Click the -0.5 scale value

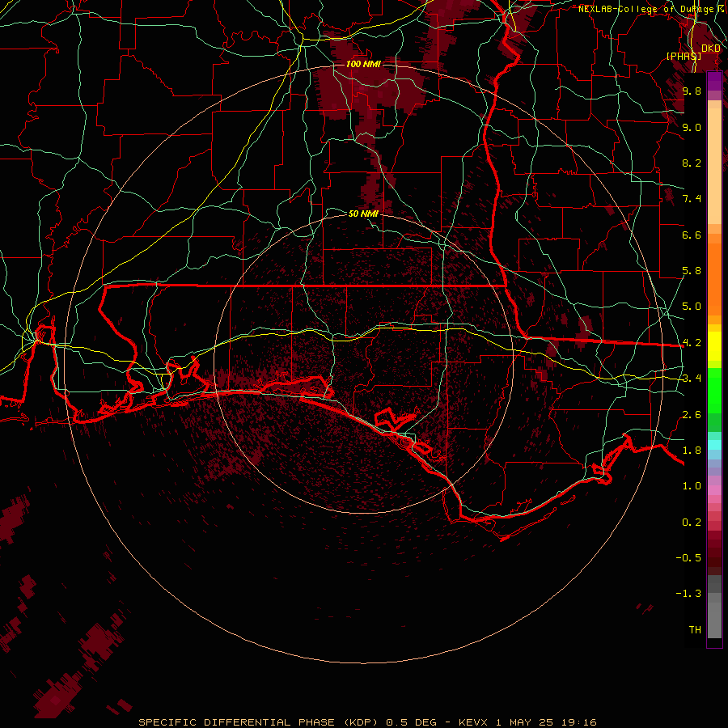pyautogui.click(x=688, y=558)
